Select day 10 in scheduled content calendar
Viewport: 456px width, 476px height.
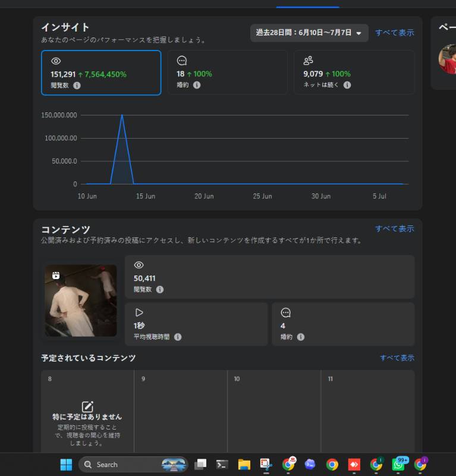coord(274,411)
